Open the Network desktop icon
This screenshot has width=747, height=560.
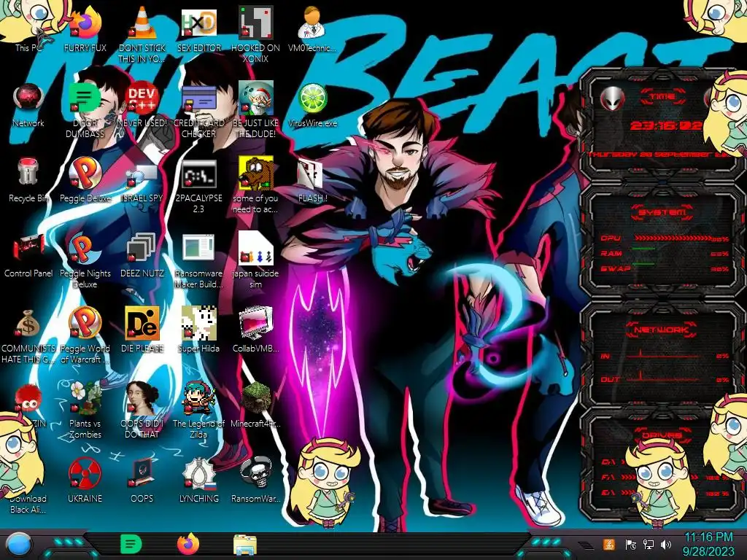point(28,105)
